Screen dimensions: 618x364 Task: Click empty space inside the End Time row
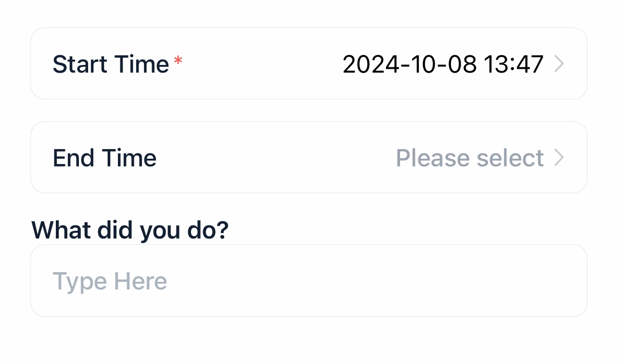point(274,158)
